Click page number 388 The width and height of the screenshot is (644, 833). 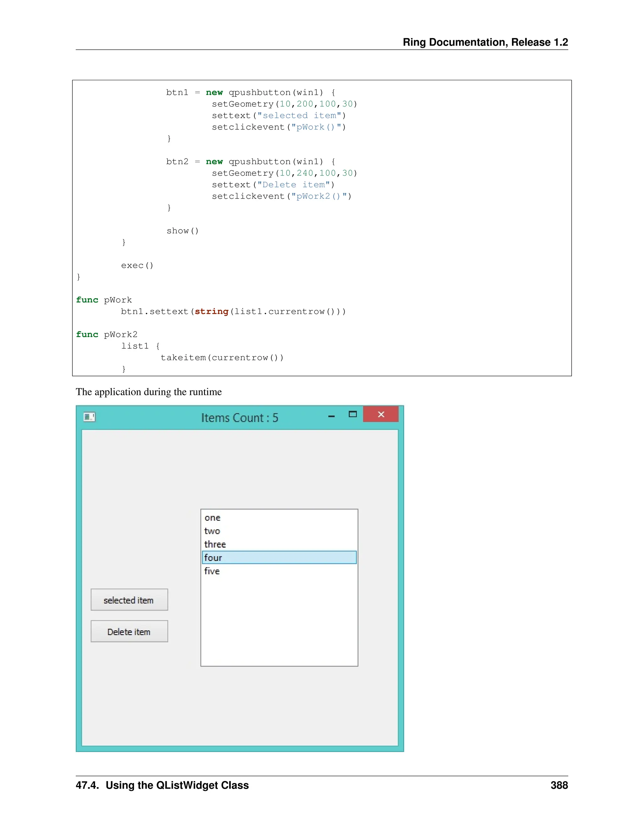click(559, 785)
